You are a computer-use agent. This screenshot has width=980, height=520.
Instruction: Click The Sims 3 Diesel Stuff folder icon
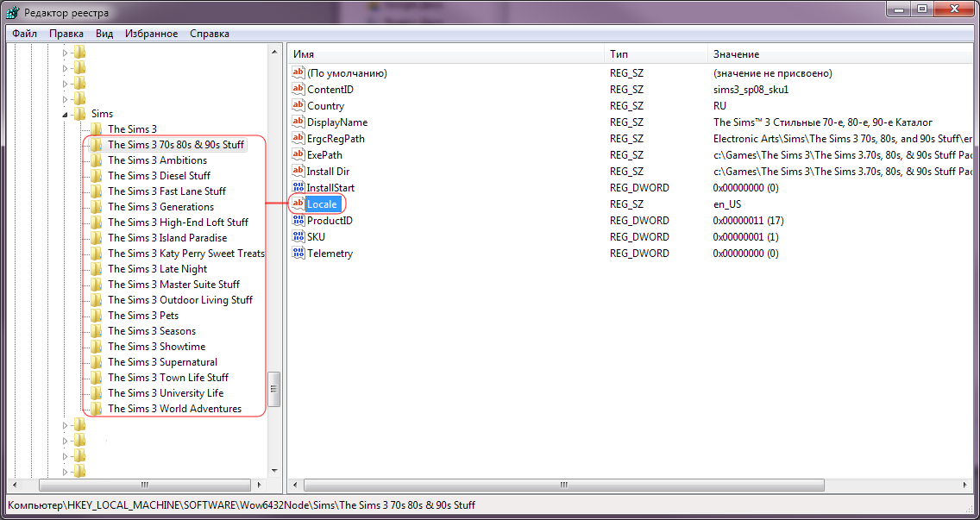coord(96,176)
